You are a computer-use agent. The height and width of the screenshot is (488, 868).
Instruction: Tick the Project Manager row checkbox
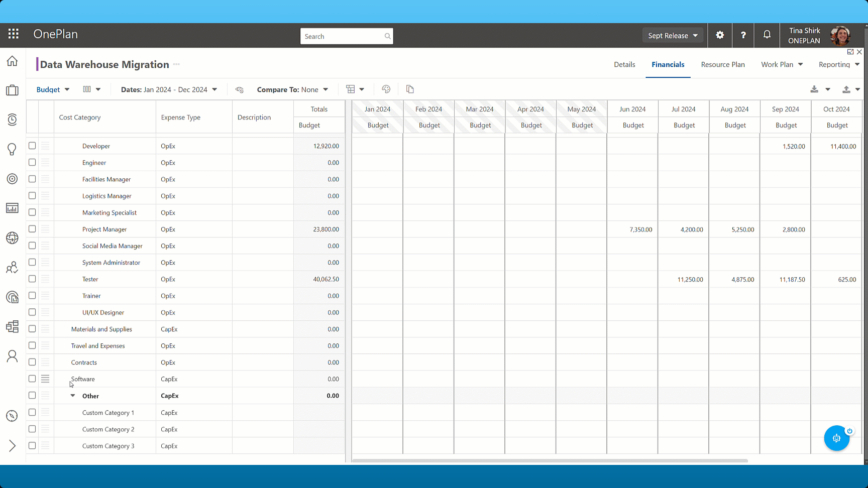32,229
